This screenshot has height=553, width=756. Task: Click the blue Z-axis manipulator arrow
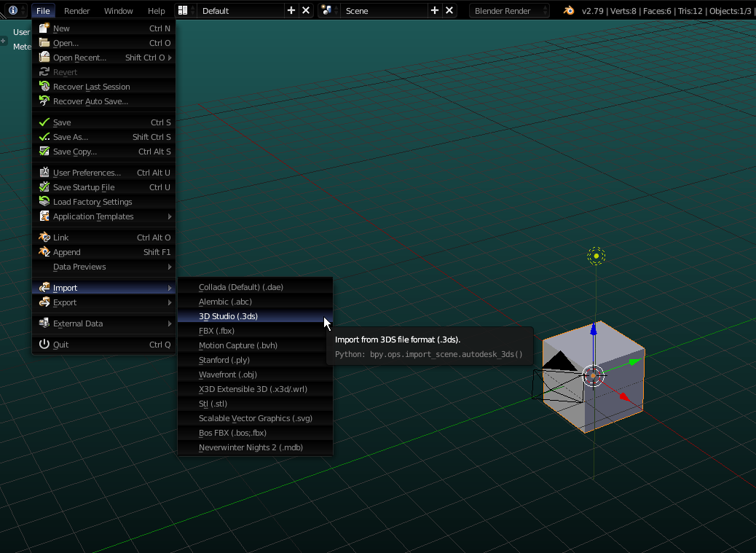pos(594,331)
